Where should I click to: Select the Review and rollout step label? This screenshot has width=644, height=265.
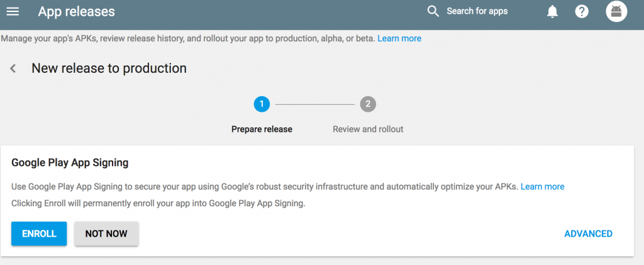pos(368,129)
